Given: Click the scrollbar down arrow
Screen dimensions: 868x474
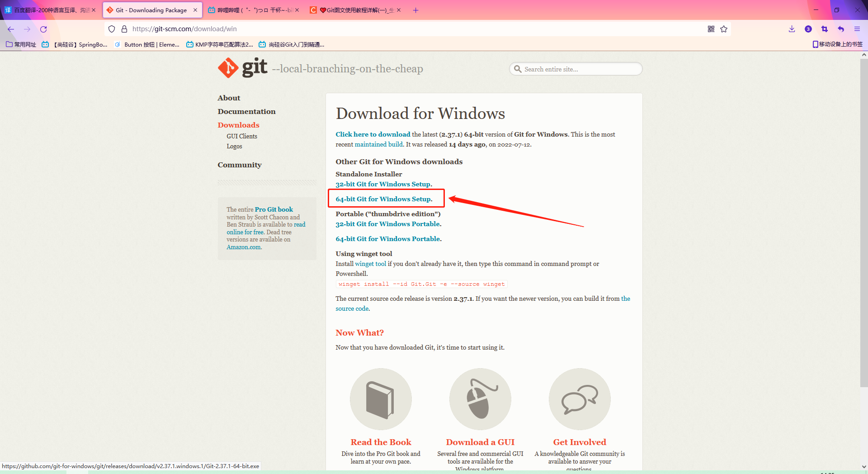Looking at the screenshot, I should [863, 466].
